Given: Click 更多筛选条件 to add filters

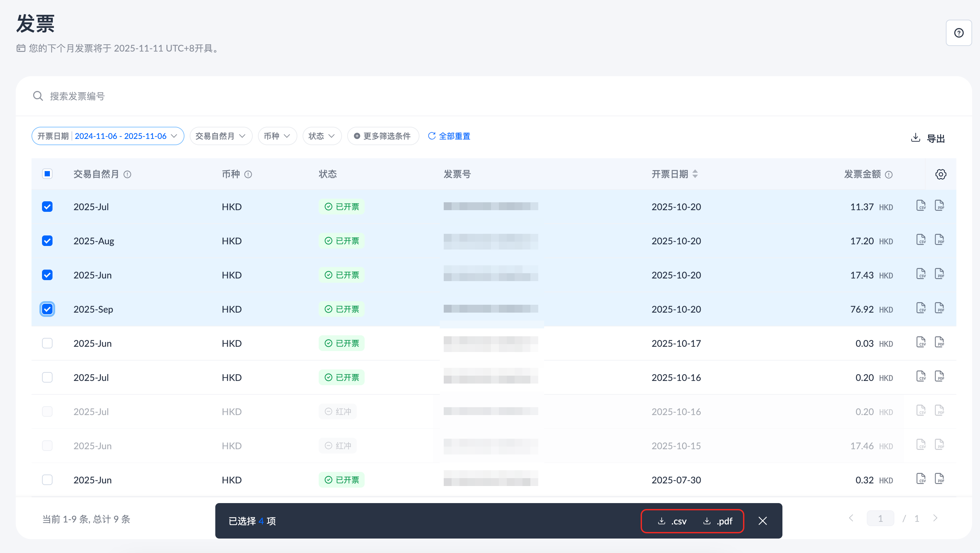Looking at the screenshot, I should [383, 136].
